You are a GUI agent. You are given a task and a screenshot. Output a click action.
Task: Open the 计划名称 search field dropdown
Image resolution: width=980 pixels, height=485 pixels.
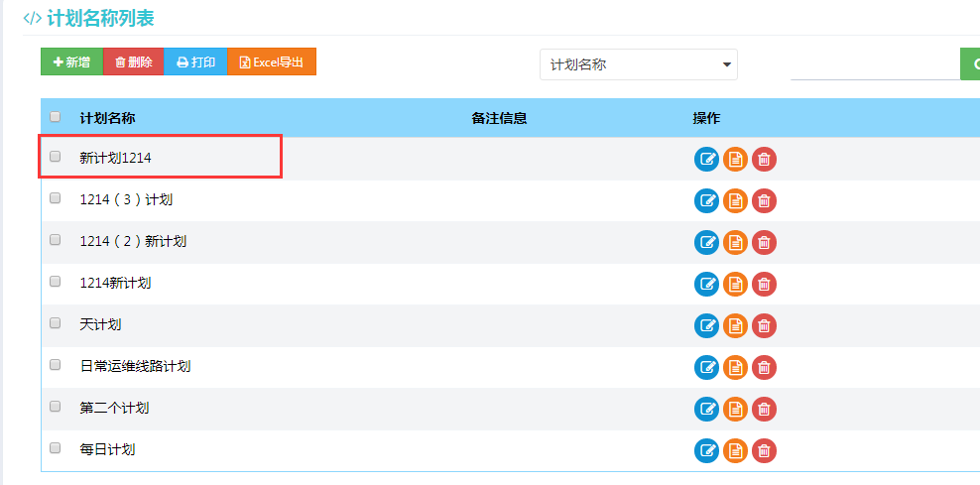pyautogui.click(x=639, y=64)
